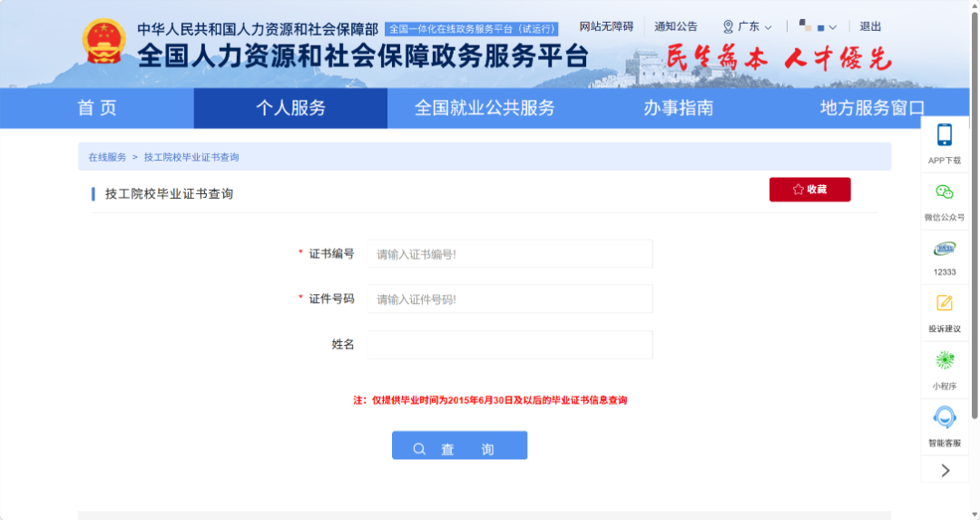Focus the 姓名 text field
Viewport: 980px width, 520px height.
click(x=510, y=345)
